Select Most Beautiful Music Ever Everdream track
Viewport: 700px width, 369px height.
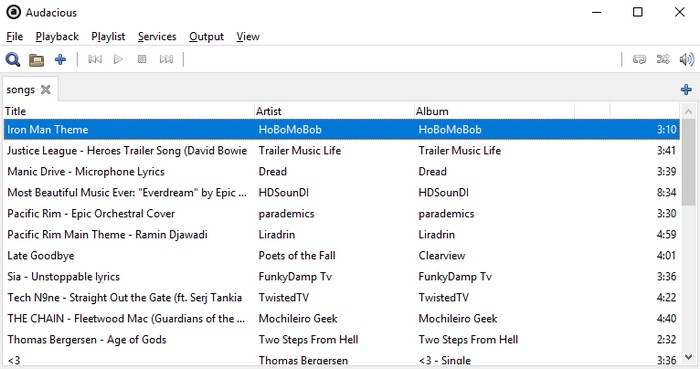click(342, 192)
